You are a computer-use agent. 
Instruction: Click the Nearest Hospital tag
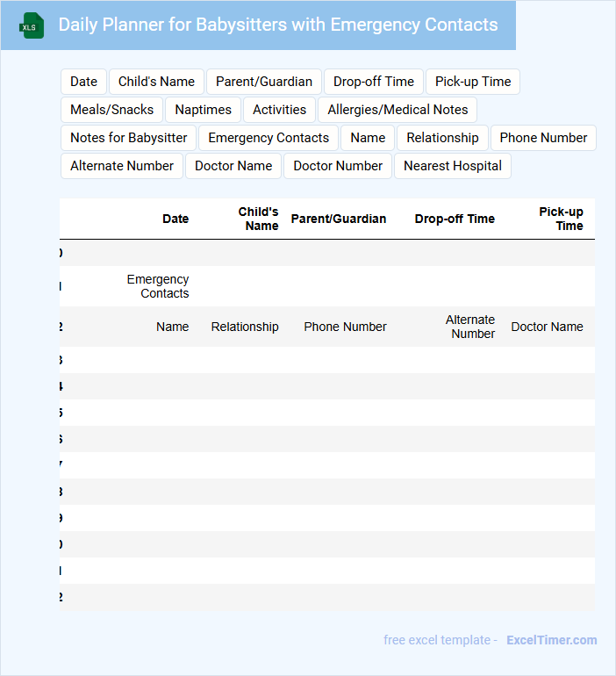[x=453, y=166]
